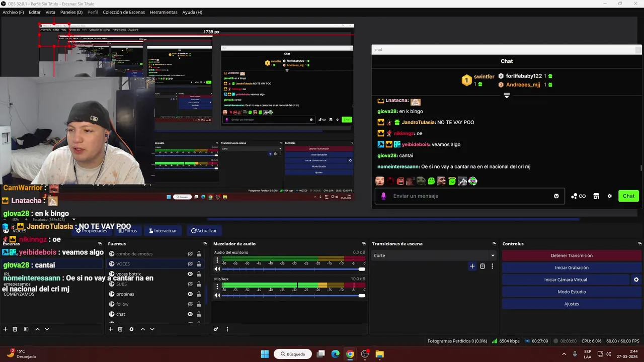Move the selected source down in Fuentes
Screen dimensions: 644x362
tap(152, 329)
